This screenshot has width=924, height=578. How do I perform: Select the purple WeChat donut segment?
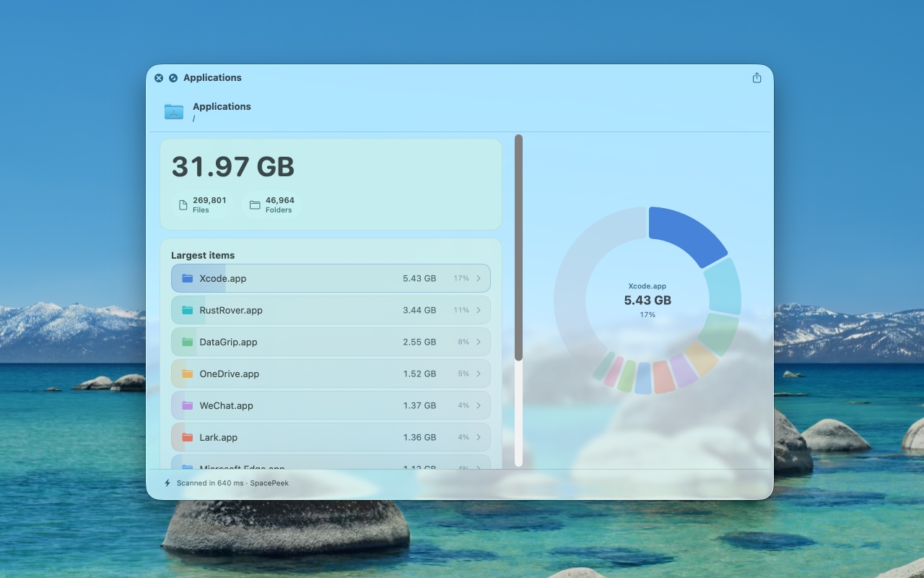coord(683,371)
